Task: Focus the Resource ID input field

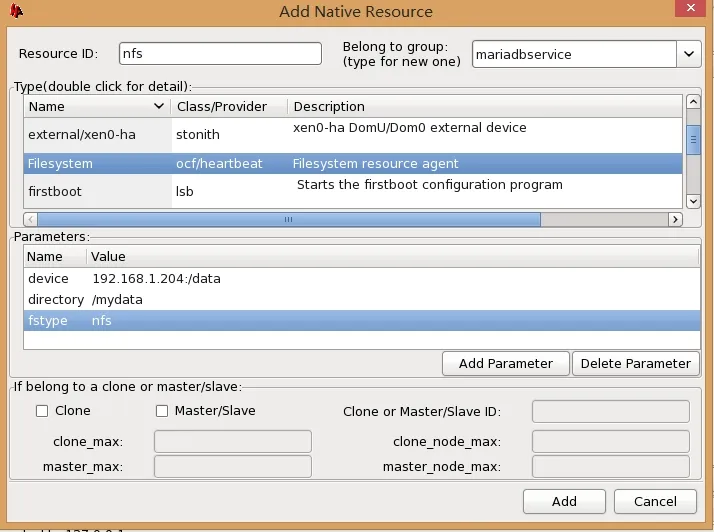Action: coord(220,54)
